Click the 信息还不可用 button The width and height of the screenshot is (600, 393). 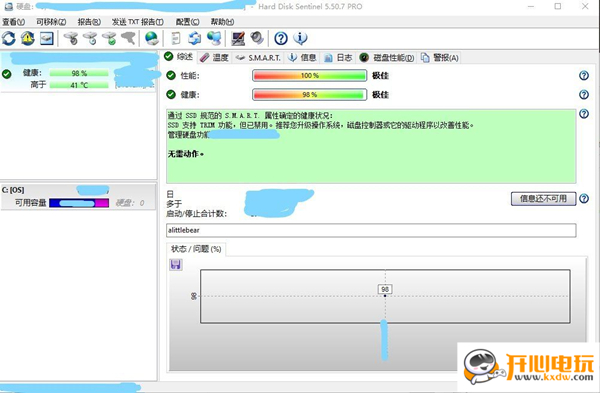(543, 199)
